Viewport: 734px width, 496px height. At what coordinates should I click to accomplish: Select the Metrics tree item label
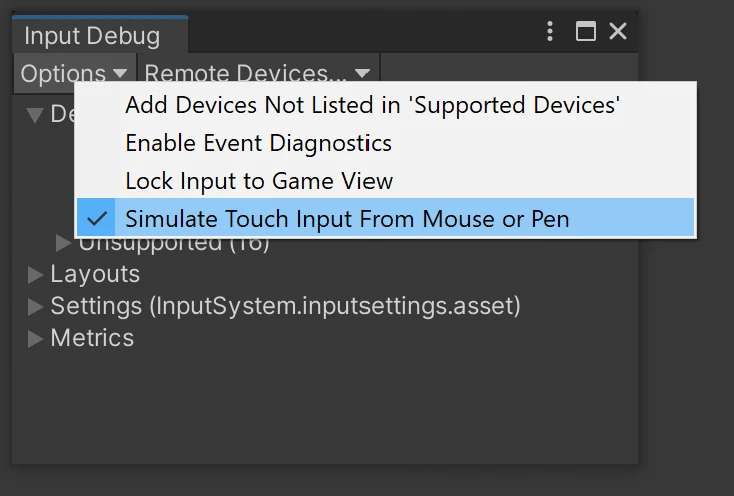[x=92, y=338]
